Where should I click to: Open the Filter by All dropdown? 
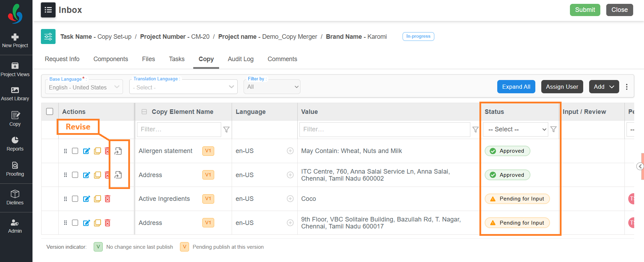272,87
